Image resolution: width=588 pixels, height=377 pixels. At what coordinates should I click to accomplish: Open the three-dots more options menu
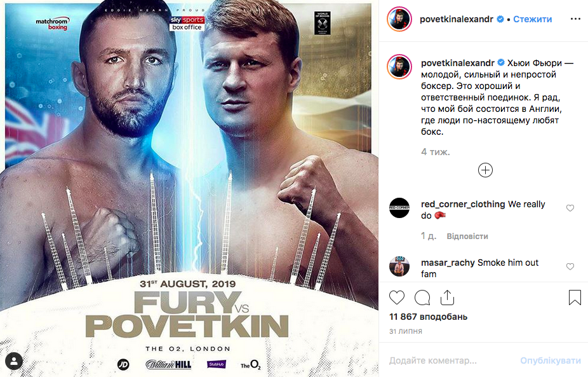tap(575, 19)
